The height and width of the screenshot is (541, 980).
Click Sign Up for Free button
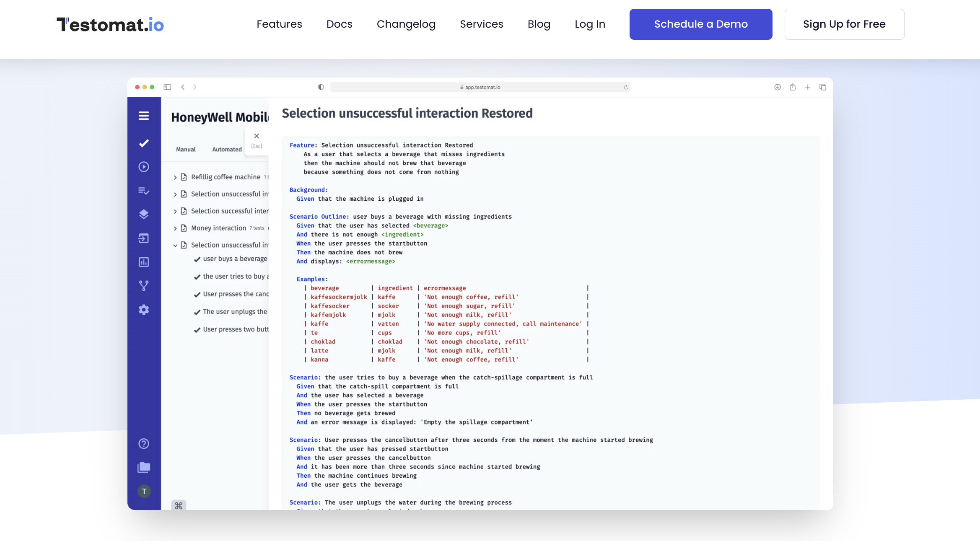pyautogui.click(x=844, y=24)
